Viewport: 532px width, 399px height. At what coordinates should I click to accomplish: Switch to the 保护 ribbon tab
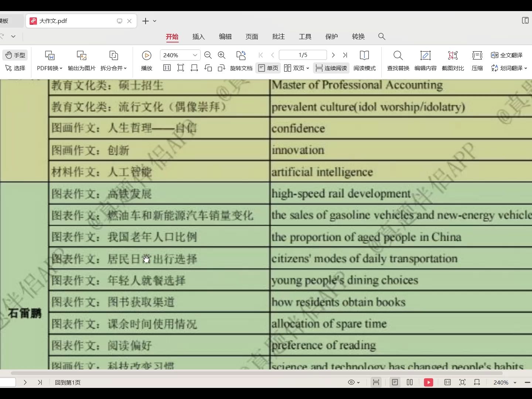click(332, 37)
